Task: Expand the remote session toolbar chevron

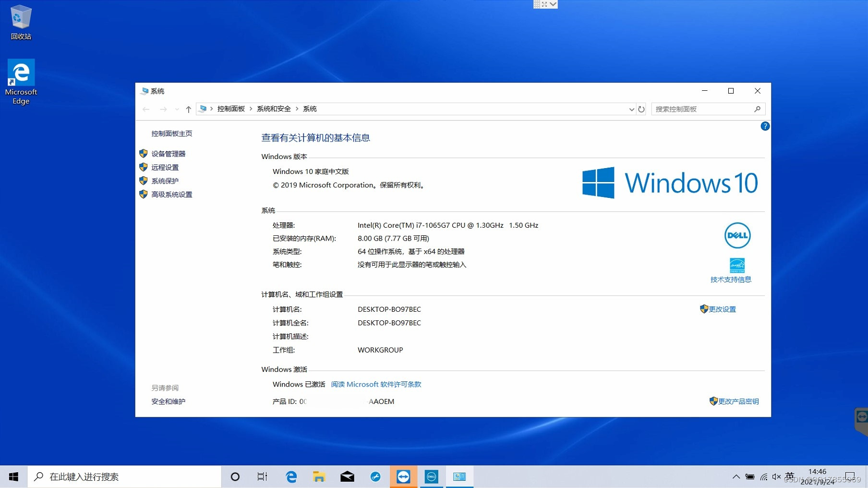Action: (553, 4)
